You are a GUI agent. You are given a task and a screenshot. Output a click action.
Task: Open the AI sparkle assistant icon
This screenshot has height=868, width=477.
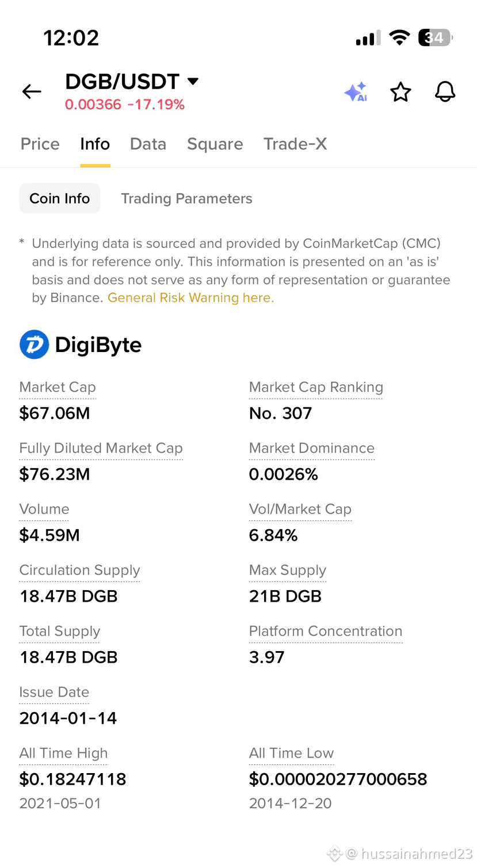[x=356, y=92]
